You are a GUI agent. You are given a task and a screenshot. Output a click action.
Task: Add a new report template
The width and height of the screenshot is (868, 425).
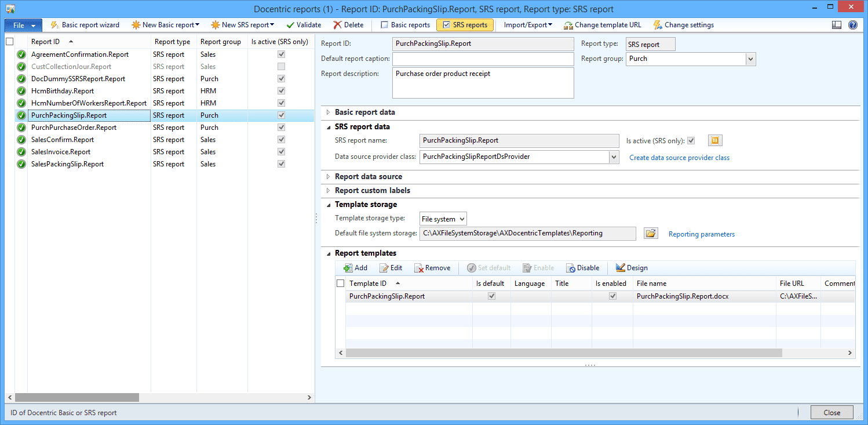coord(355,268)
